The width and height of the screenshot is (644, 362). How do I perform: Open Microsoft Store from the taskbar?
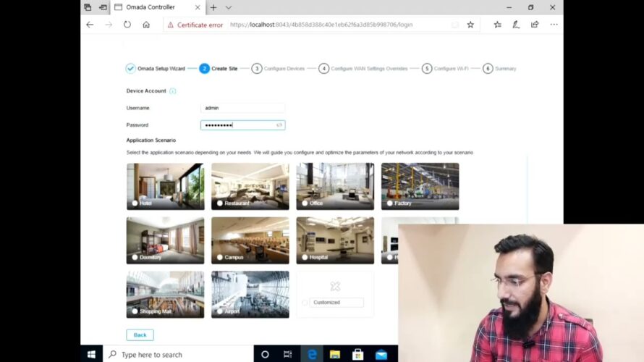357,354
